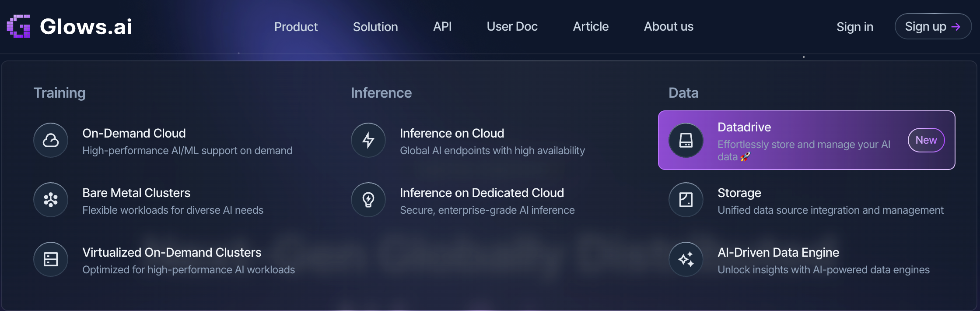Viewport: 980px width, 311px height.
Task: Select the Bare Metal Clusters title link
Action: (136, 193)
